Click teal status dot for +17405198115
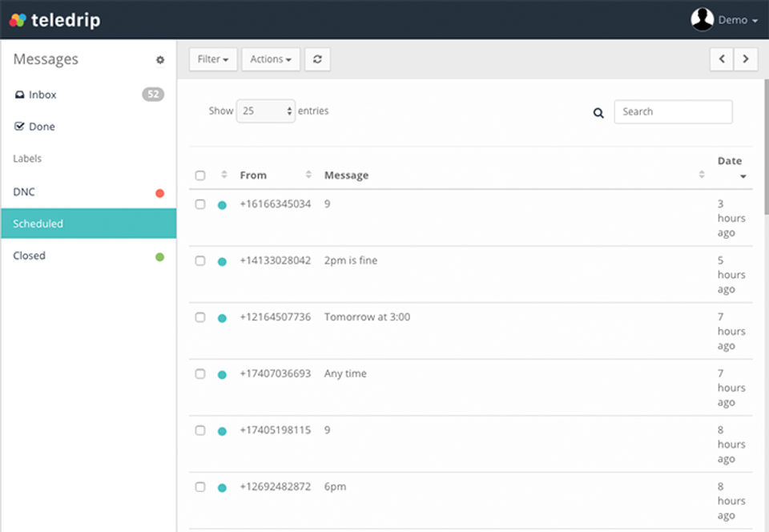769x532 pixels. click(x=222, y=431)
